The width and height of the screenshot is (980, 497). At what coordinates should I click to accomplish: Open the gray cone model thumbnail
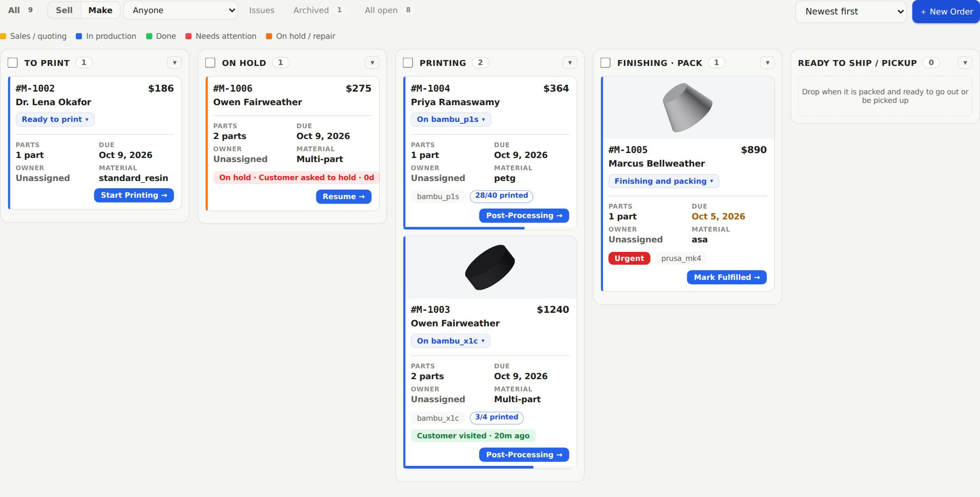689,107
